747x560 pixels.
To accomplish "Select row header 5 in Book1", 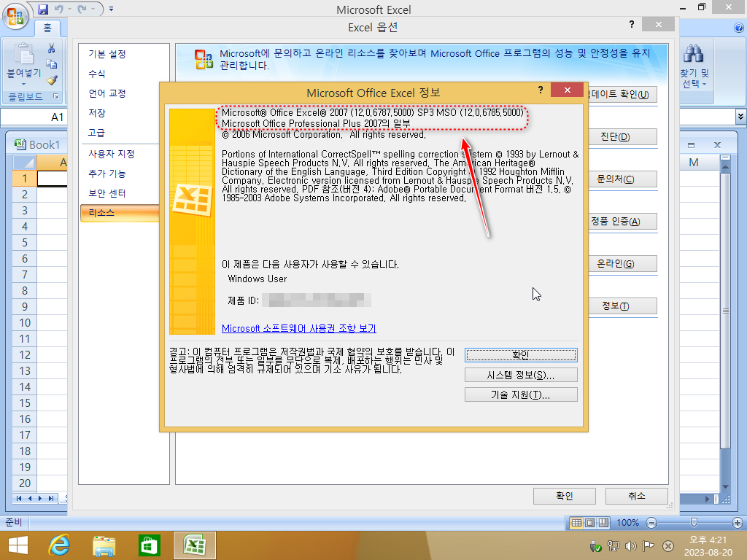I will click(25, 243).
